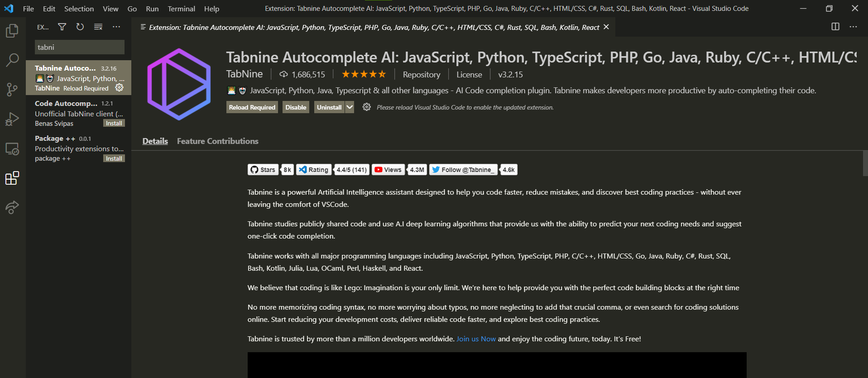
Task: Open editor more actions ellipsis
Action: coord(854,27)
